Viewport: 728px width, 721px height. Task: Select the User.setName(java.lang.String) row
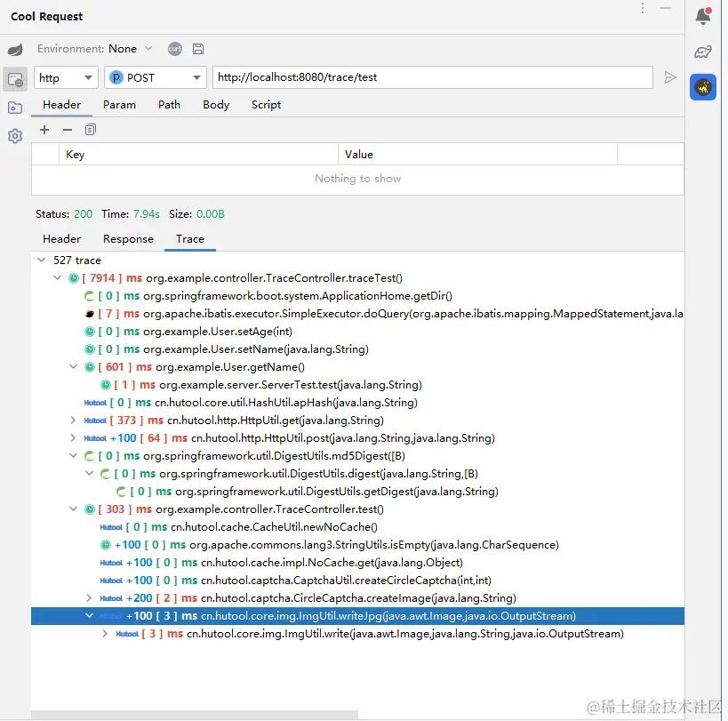(357, 349)
